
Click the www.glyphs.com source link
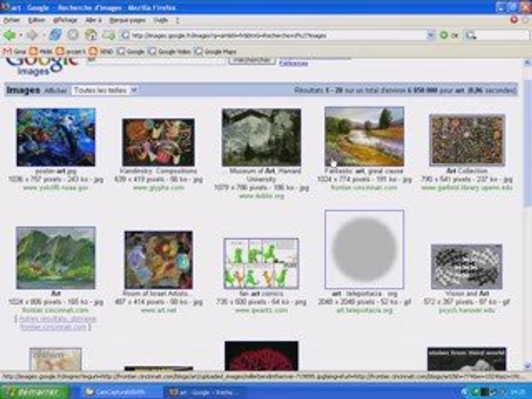158,188
